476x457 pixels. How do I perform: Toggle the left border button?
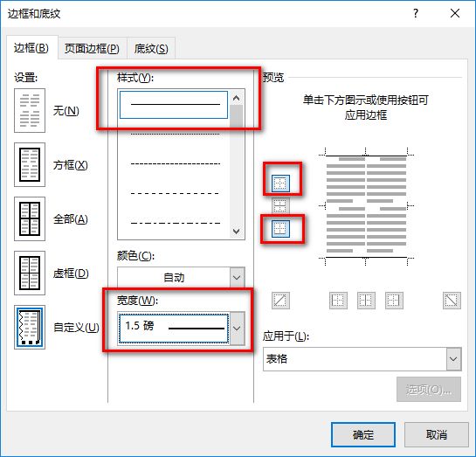tap(338, 301)
